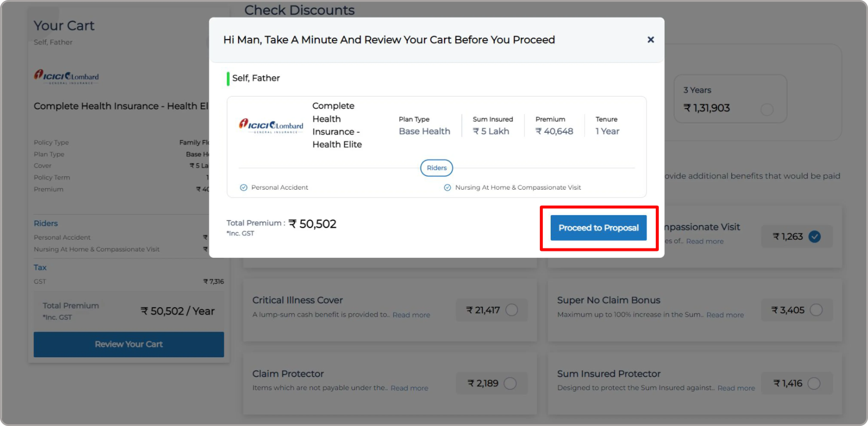868x426 pixels.
Task: Click Nursing At Home & Compassionate Visit in the cart
Action: pos(96,249)
